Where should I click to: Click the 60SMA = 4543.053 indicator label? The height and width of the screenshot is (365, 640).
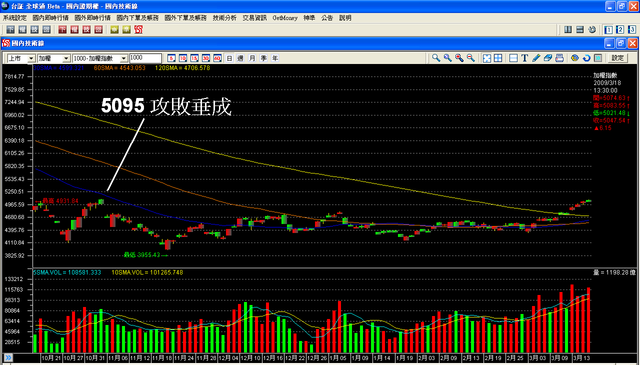pos(120,68)
